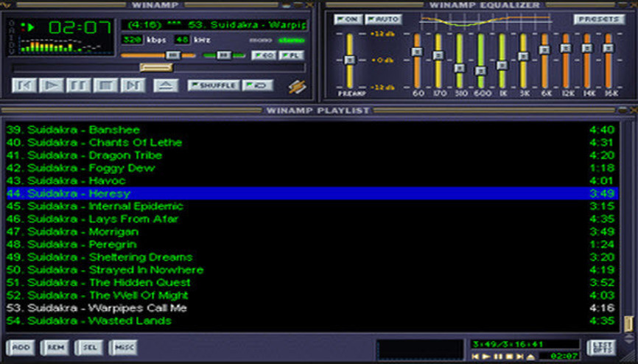Click the volume slider handle
Viewport: 638px width, 364px height.
click(173, 55)
